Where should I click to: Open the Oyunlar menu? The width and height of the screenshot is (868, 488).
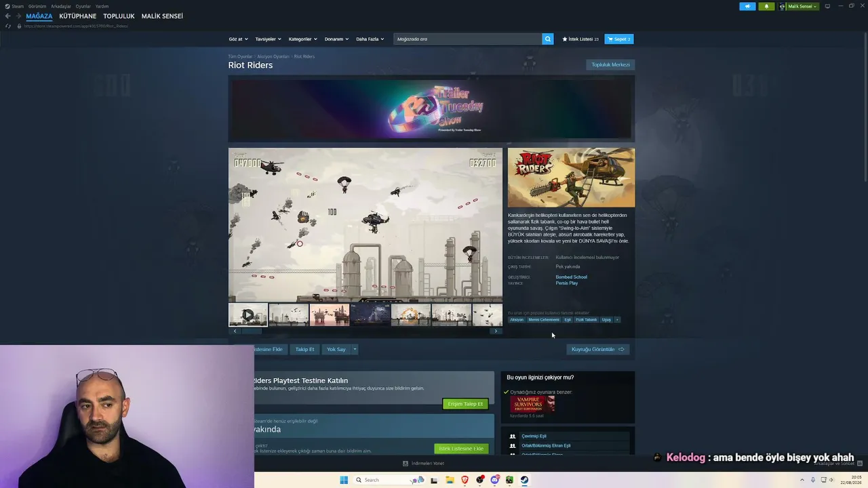click(x=83, y=6)
